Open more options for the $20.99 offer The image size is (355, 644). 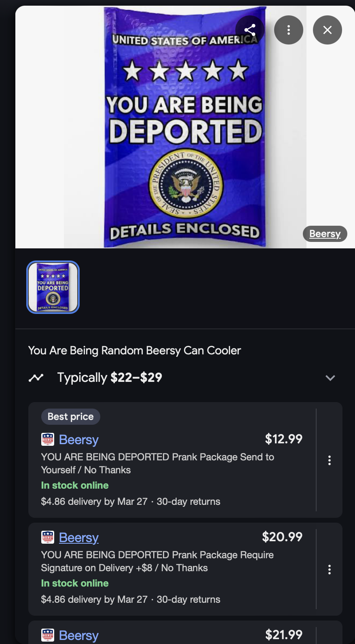point(330,570)
